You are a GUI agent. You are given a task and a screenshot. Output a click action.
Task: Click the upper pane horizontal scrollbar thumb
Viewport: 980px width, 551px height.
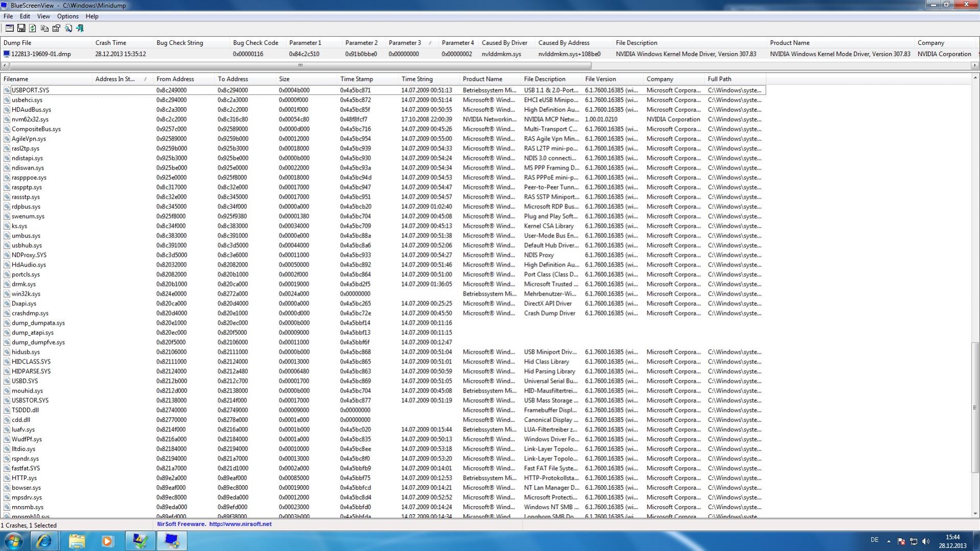(300, 65)
